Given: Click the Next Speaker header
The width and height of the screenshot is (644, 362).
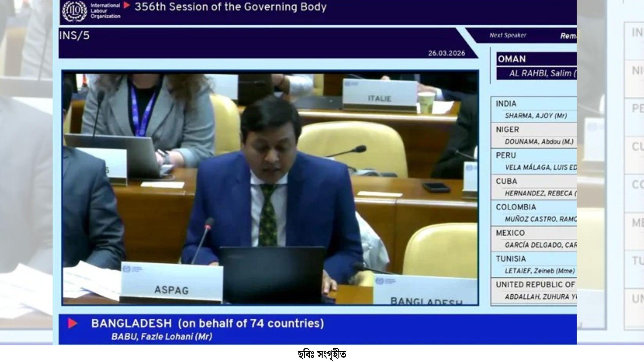Looking at the screenshot, I should point(508,35).
